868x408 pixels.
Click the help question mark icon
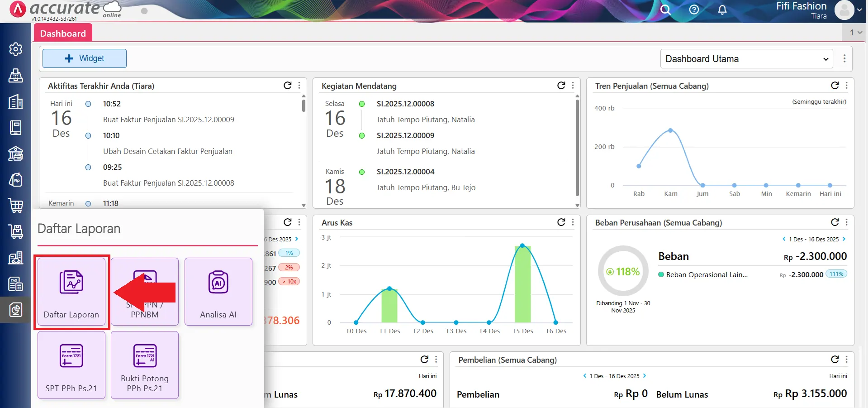pos(694,10)
